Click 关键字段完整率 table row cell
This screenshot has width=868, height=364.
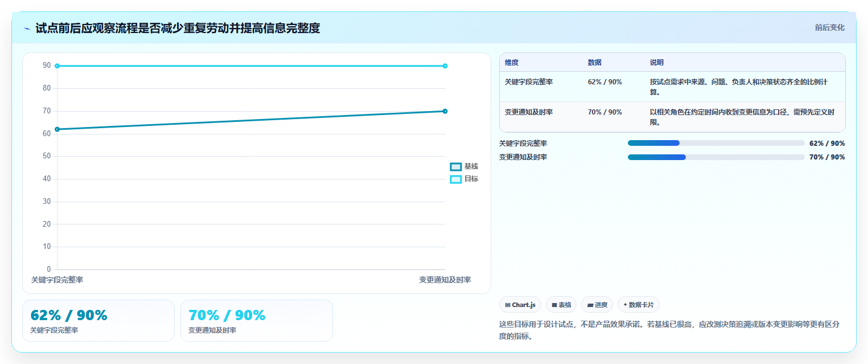[529, 82]
